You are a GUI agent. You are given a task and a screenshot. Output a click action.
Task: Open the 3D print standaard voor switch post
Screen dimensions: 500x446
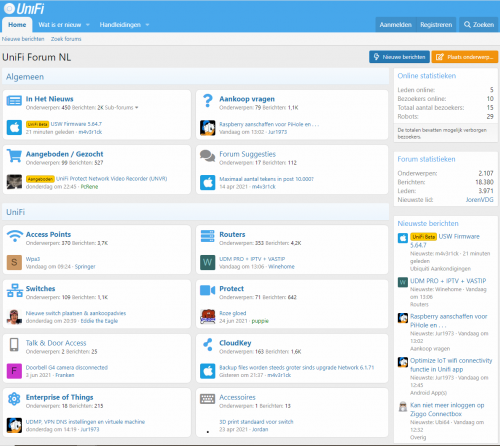pyautogui.click(x=256, y=422)
